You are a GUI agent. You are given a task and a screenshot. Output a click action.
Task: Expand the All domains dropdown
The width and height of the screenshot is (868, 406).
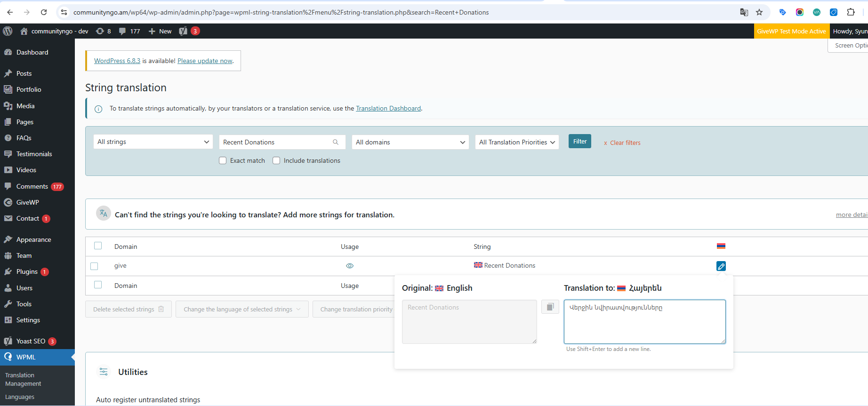[410, 142]
